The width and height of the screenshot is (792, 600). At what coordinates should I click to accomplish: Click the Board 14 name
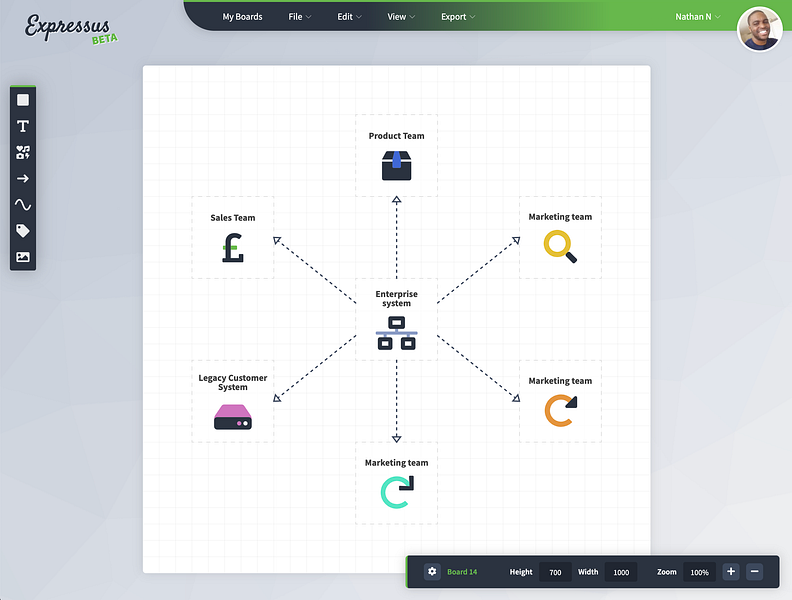(462, 572)
